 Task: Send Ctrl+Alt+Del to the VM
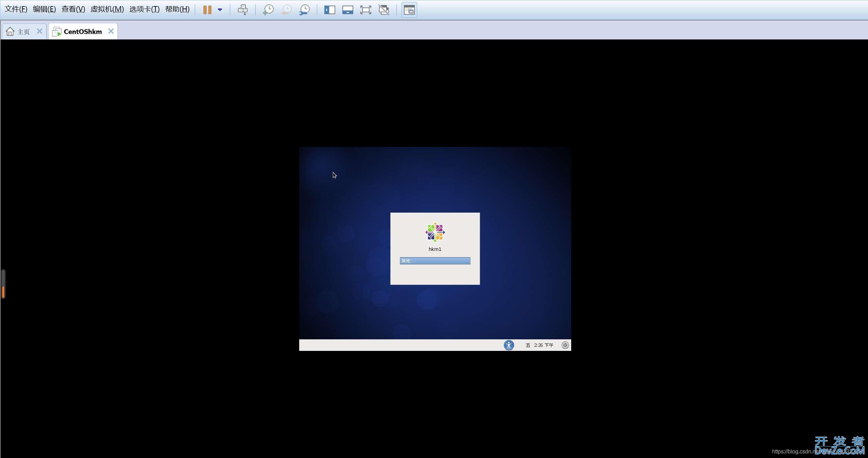[243, 10]
